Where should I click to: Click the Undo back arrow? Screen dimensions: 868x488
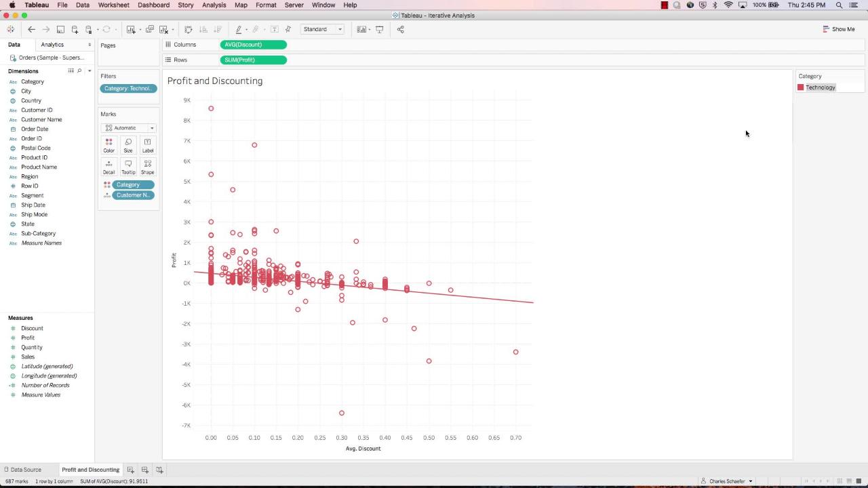[x=31, y=29]
